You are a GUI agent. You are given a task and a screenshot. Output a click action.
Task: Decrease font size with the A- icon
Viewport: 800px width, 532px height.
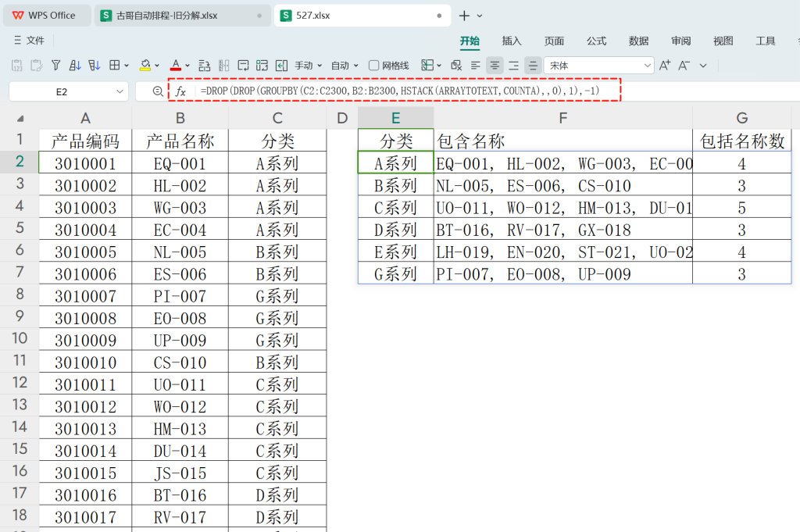(684, 66)
